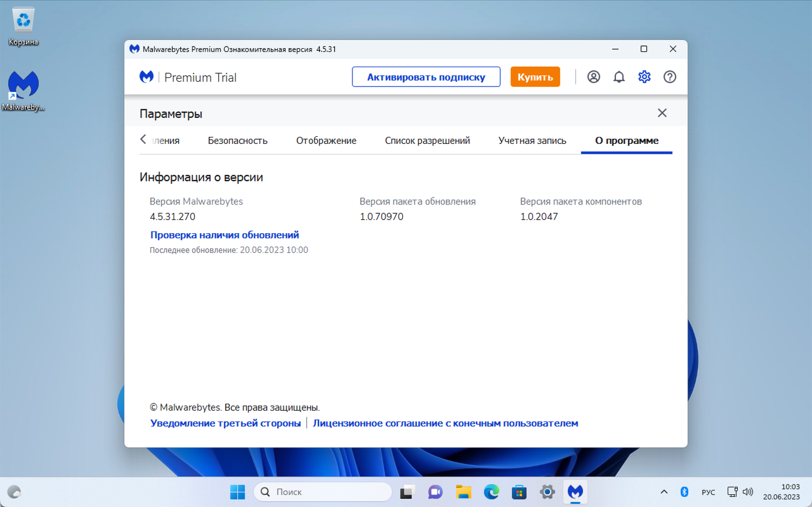Image resolution: width=812 pixels, height=507 pixels.
Task: Launch Microsoft Edge from the taskbar
Action: tap(492, 492)
